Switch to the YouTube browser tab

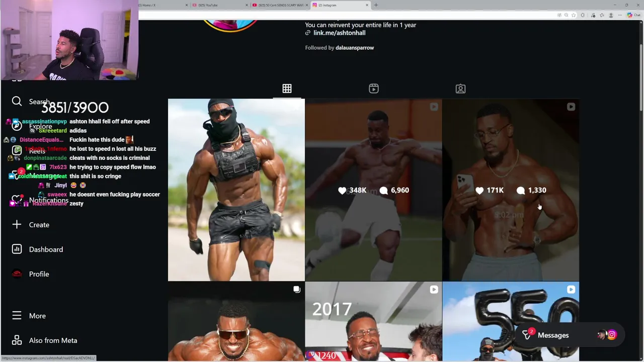[220, 5]
